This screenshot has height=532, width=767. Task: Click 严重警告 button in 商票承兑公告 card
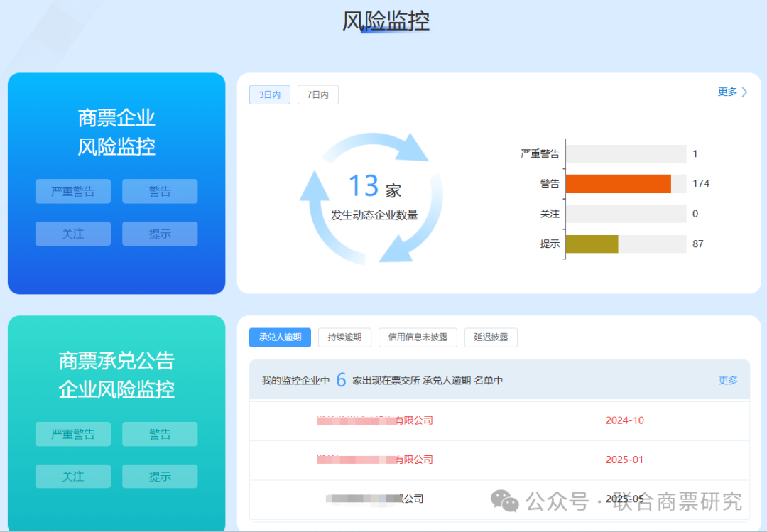(x=73, y=434)
